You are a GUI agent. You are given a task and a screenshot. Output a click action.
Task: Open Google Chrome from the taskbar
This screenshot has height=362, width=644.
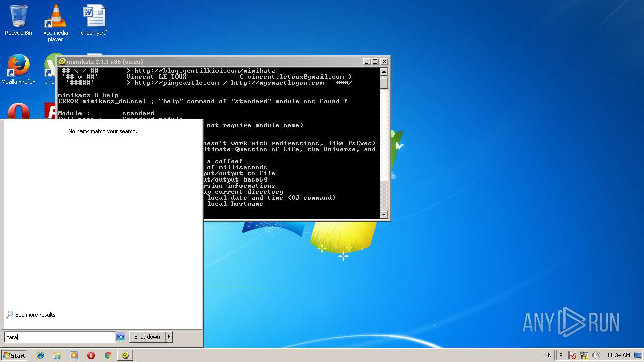tap(108, 355)
